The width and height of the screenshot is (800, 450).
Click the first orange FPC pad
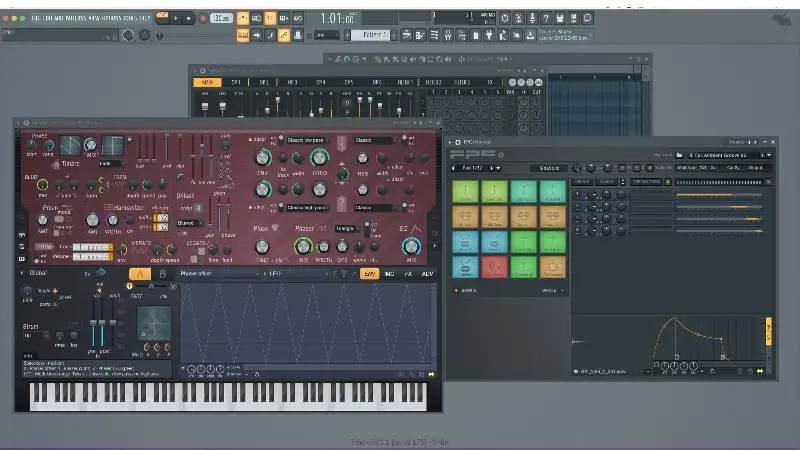point(465,216)
